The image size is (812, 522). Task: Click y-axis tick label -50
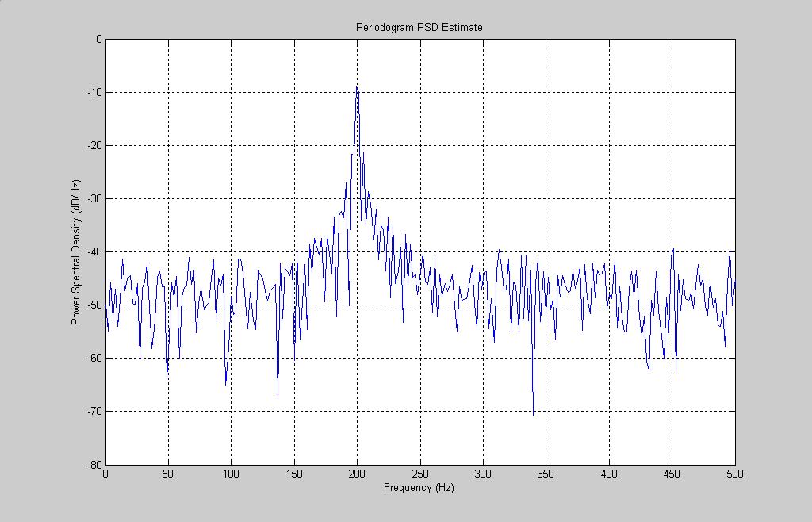(95, 305)
